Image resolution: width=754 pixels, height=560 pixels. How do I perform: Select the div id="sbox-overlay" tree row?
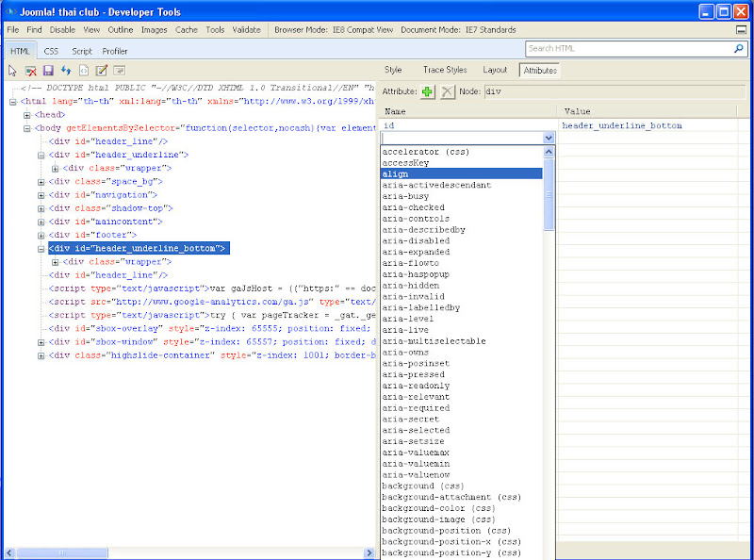click(211, 329)
